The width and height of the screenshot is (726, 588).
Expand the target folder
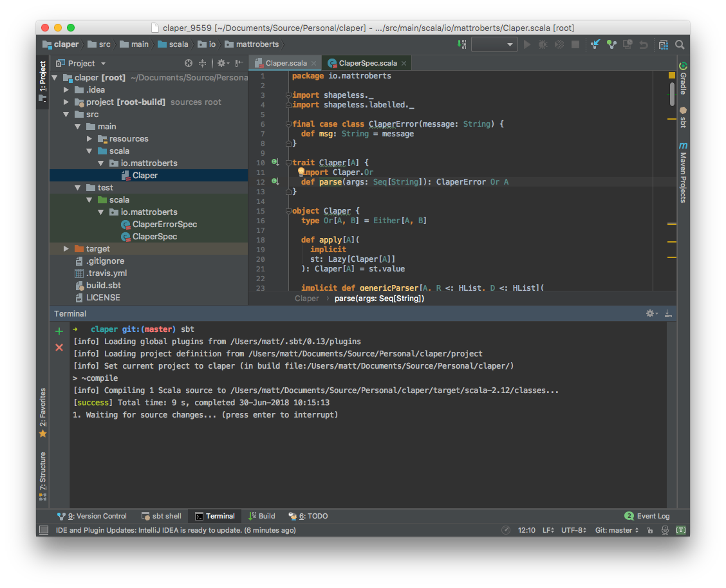pos(66,249)
